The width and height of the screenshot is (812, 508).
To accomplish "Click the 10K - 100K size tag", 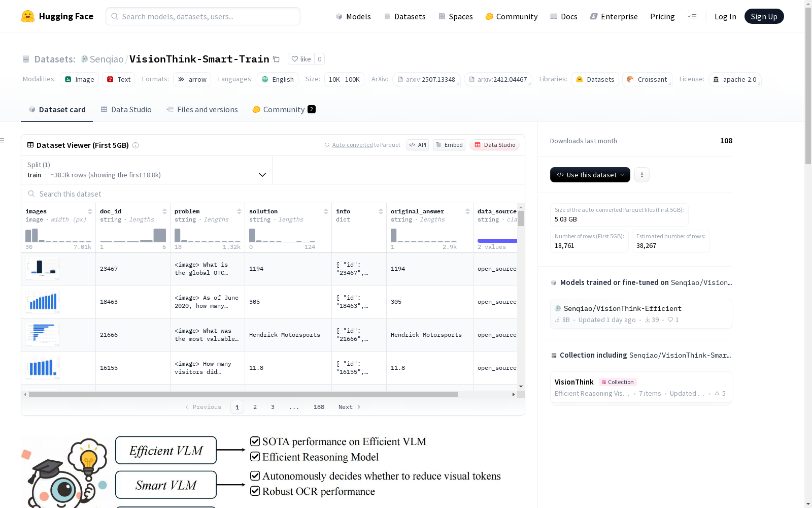I will pyautogui.click(x=344, y=79).
